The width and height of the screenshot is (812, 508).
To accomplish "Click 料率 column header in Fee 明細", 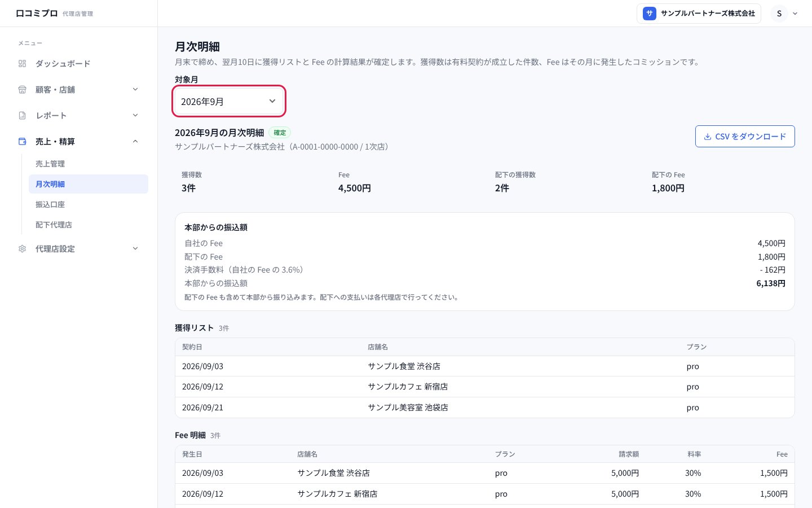I will [x=694, y=454].
